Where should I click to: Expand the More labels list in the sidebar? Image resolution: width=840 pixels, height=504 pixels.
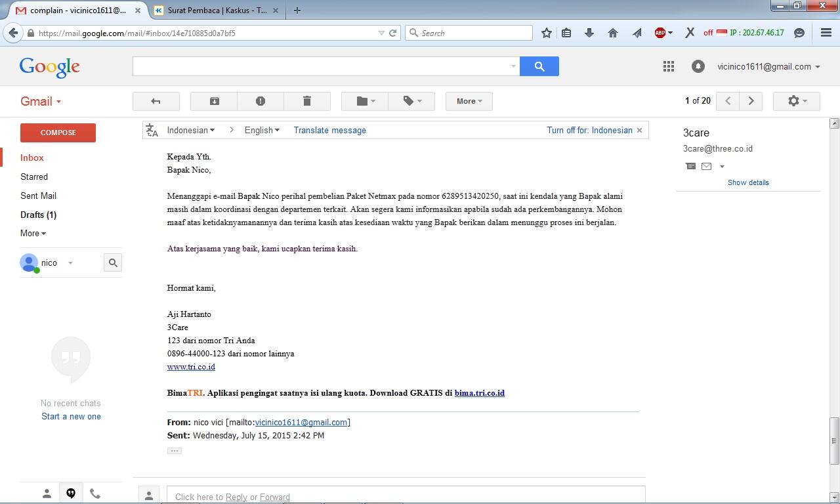pos(33,233)
